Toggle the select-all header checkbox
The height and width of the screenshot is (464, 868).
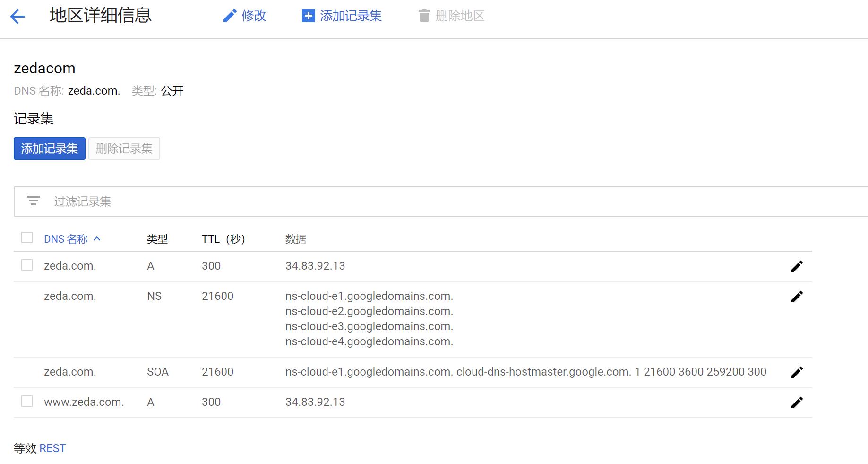[27, 237]
